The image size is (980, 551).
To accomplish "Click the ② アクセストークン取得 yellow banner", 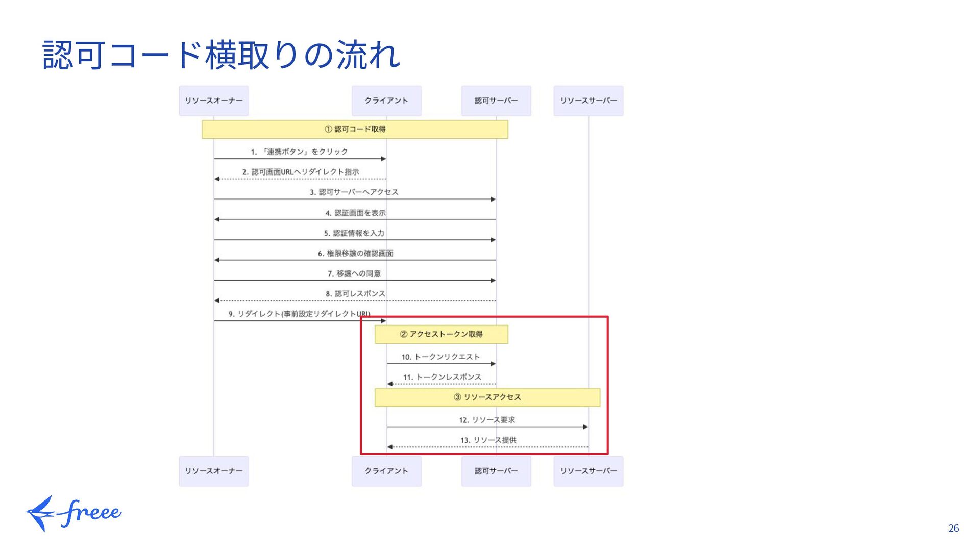I will coord(441,334).
